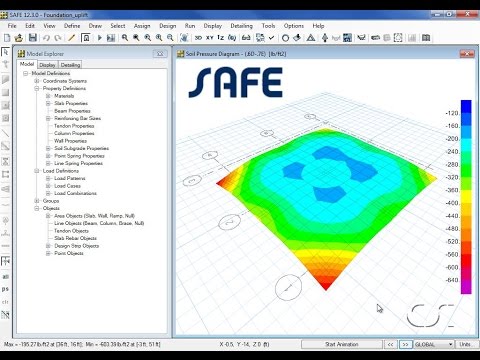This screenshot has height=360, width=480.
Task: Open the Display tab in Model Explorer
Action: click(47, 65)
